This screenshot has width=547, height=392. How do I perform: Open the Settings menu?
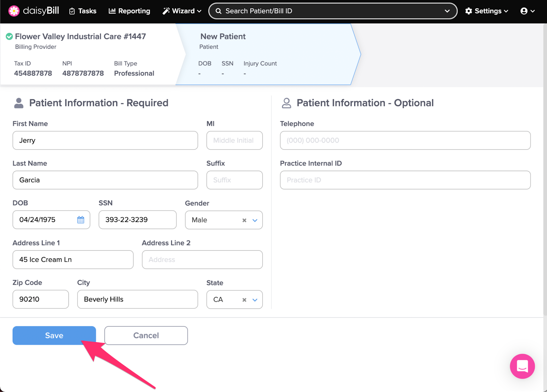coord(486,11)
